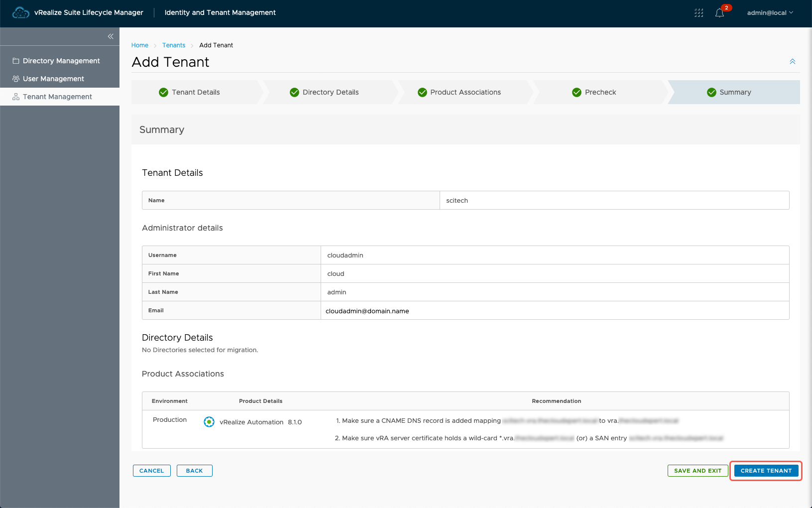This screenshot has width=812, height=508.
Task: Open User Management in the sidebar
Action: pyautogui.click(x=53, y=79)
